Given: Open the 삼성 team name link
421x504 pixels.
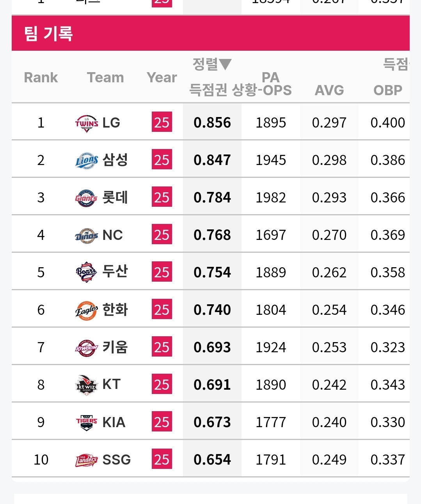Looking at the screenshot, I should [x=115, y=160].
